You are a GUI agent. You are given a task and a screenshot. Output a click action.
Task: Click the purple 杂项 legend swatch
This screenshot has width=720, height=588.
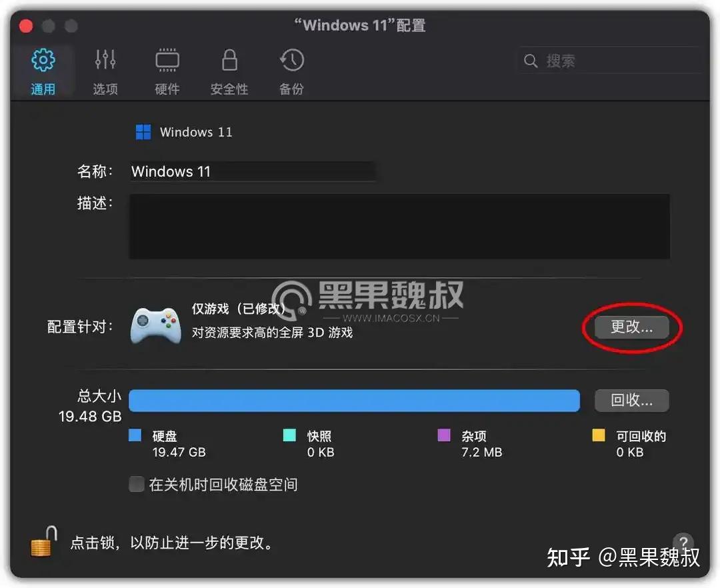[x=445, y=436]
